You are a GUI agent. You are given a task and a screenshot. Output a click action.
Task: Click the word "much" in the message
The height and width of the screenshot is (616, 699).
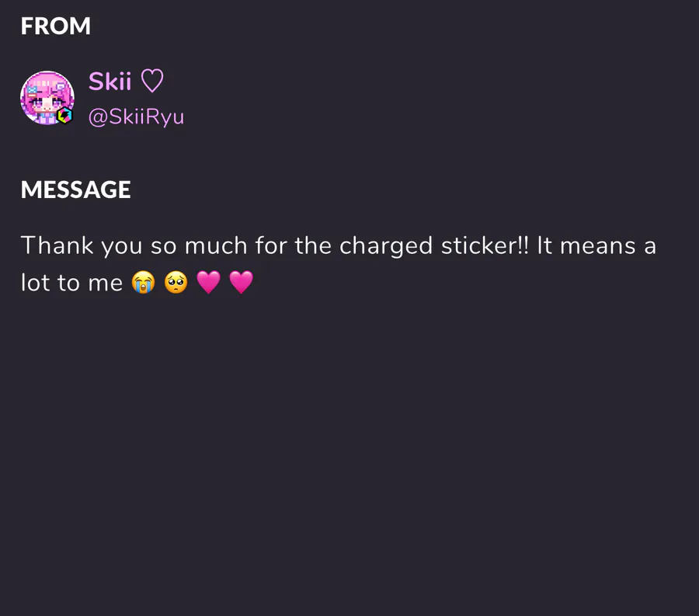pos(216,245)
